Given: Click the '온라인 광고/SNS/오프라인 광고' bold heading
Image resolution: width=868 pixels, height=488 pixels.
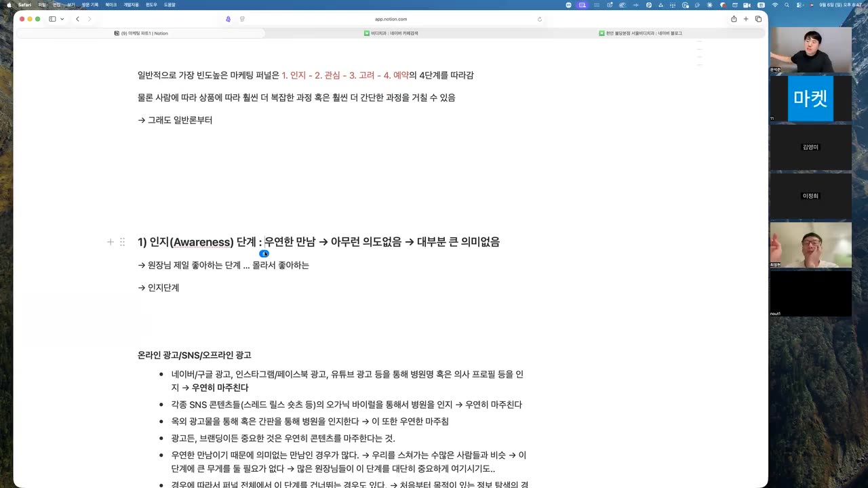Looking at the screenshot, I should [195, 355].
